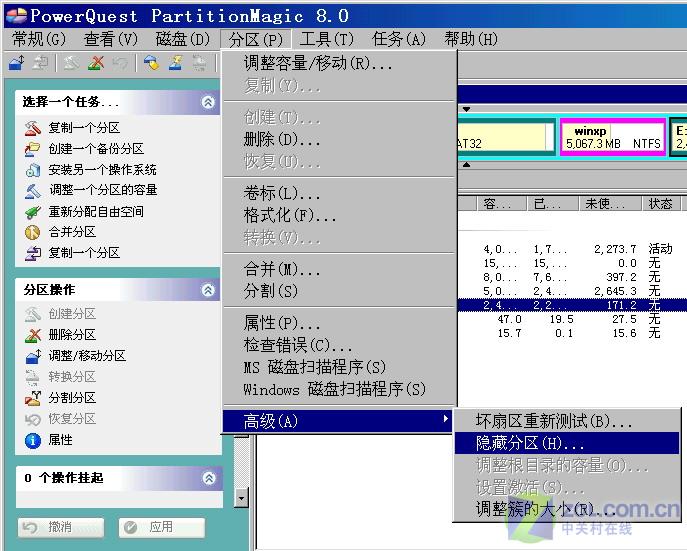Select the winxp NTFS partition block
This screenshot has height=551, width=687.
coord(613,137)
